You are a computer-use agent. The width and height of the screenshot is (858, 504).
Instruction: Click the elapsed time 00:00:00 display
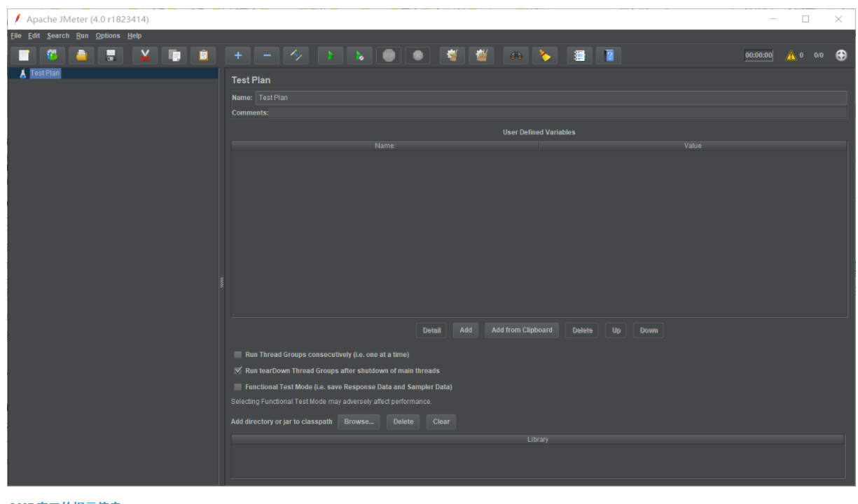759,55
